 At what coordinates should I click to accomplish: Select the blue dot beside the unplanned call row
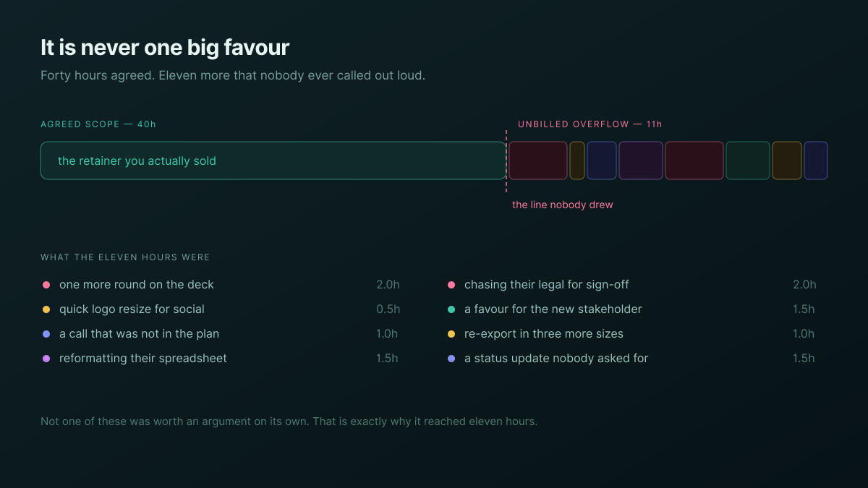point(46,334)
